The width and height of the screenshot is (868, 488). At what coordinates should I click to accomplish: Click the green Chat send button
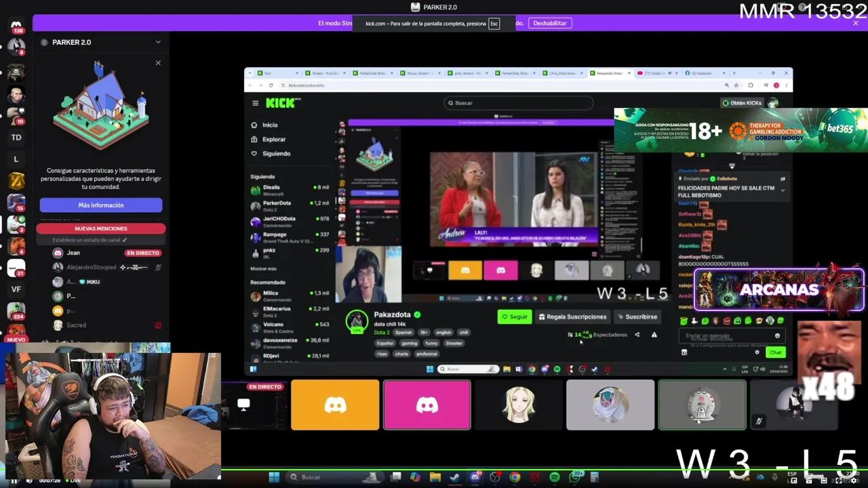tap(775, 352)
